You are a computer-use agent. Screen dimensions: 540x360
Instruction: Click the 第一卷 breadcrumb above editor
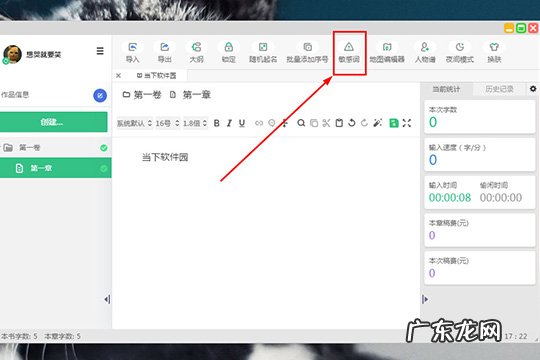(x=142, y=95)
